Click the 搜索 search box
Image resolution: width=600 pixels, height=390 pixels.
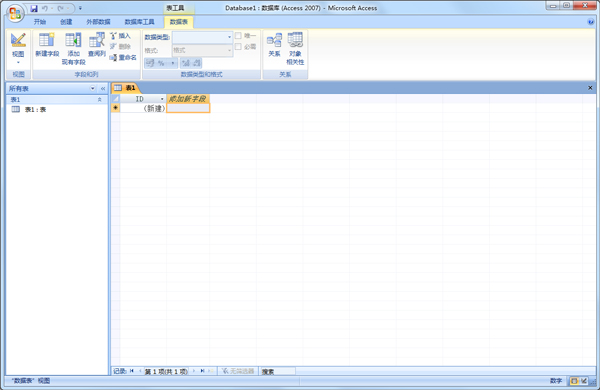tap(278, 371)
